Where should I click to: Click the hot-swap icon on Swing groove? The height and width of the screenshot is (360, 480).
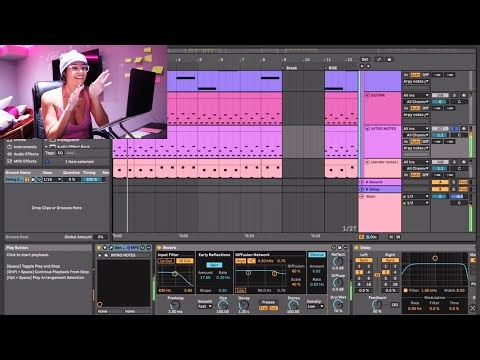[x=39, y=179]
